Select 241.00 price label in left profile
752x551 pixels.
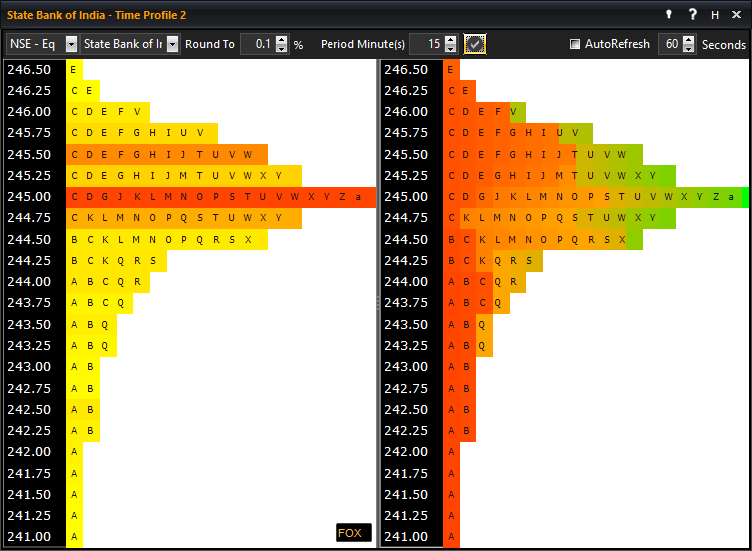(x=29, y=537)
